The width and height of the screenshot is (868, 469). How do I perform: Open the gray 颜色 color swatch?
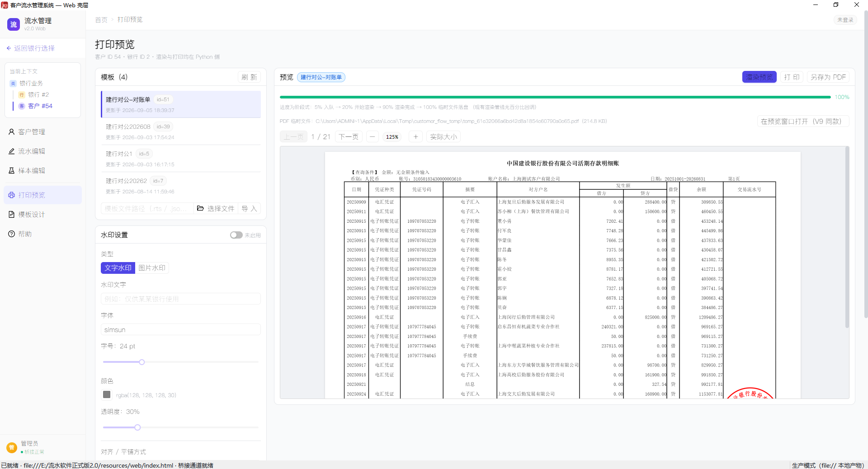(107, 395)
